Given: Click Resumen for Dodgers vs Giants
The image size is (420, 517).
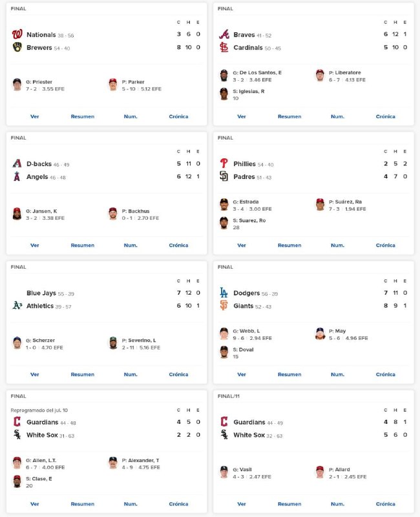Looking at the screenshot, I should point(289,375).
